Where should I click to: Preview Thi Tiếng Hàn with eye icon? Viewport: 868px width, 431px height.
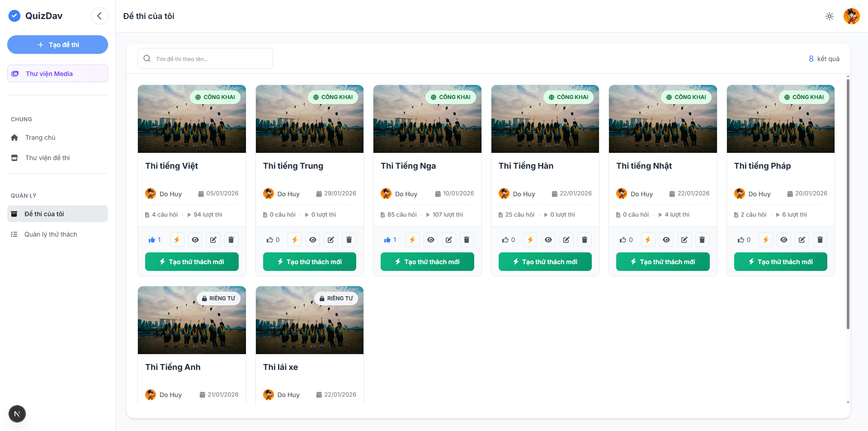(x=548, y=240)
